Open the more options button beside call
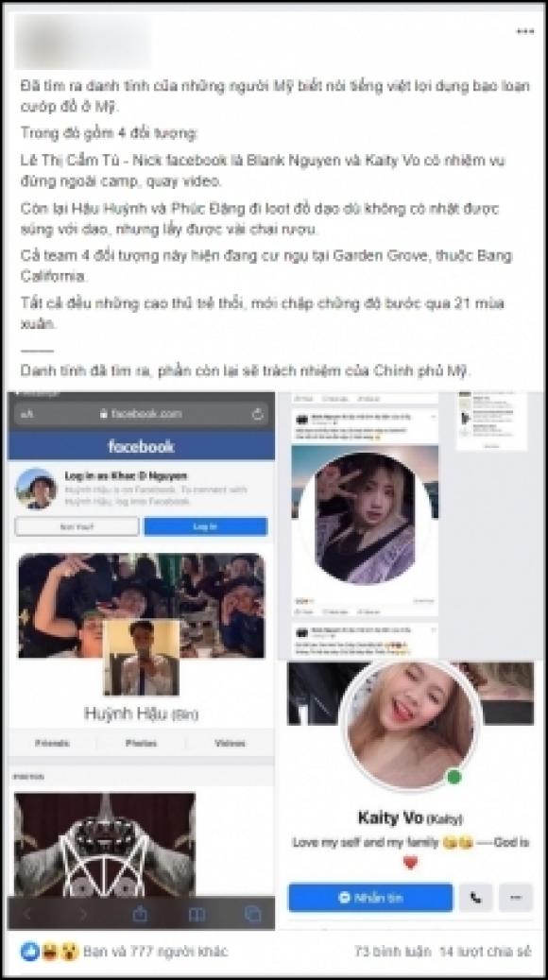 (516, 898)
